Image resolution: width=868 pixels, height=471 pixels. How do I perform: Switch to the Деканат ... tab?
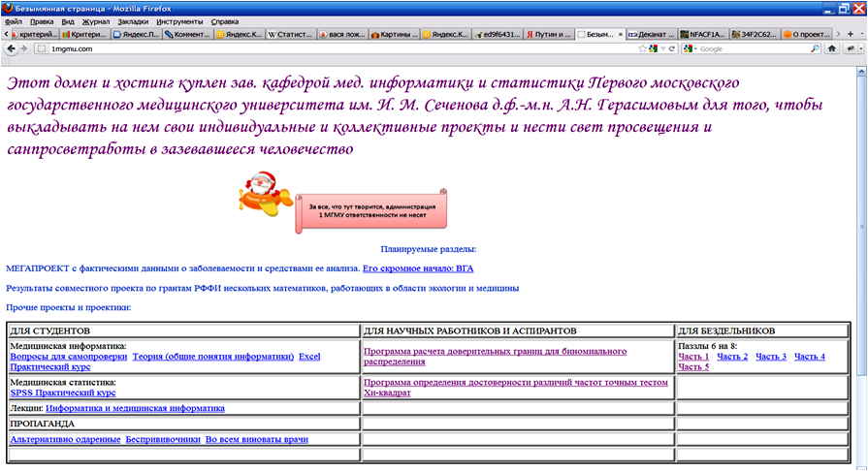(651, 34)
